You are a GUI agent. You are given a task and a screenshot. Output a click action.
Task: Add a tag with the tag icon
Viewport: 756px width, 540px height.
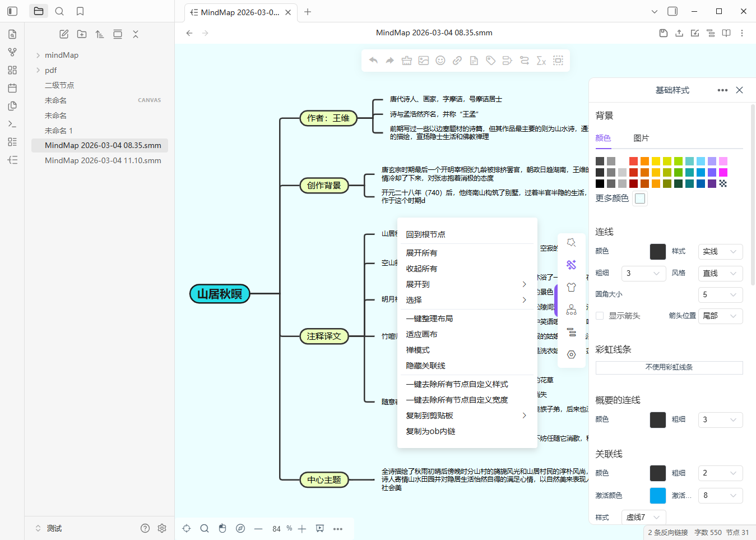click(491, 61)
